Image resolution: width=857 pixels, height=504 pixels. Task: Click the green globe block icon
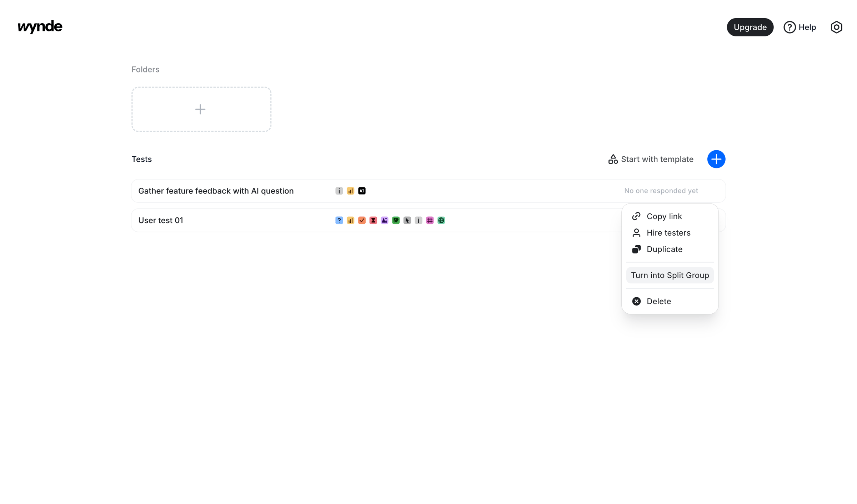(441, 220)
